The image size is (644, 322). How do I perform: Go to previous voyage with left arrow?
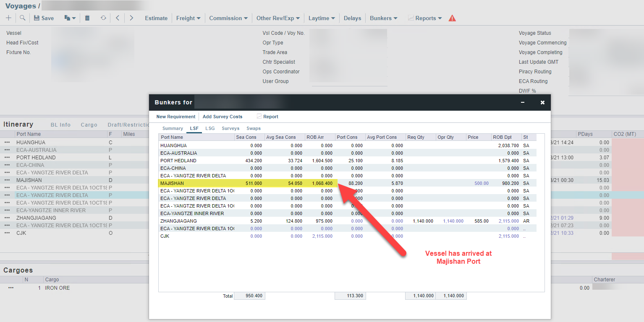pos(118,18)
